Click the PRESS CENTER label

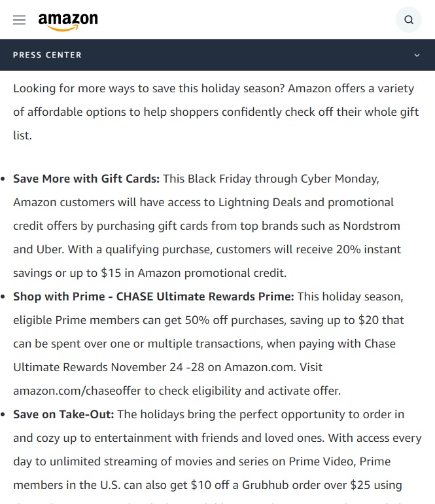coord(47,55)
